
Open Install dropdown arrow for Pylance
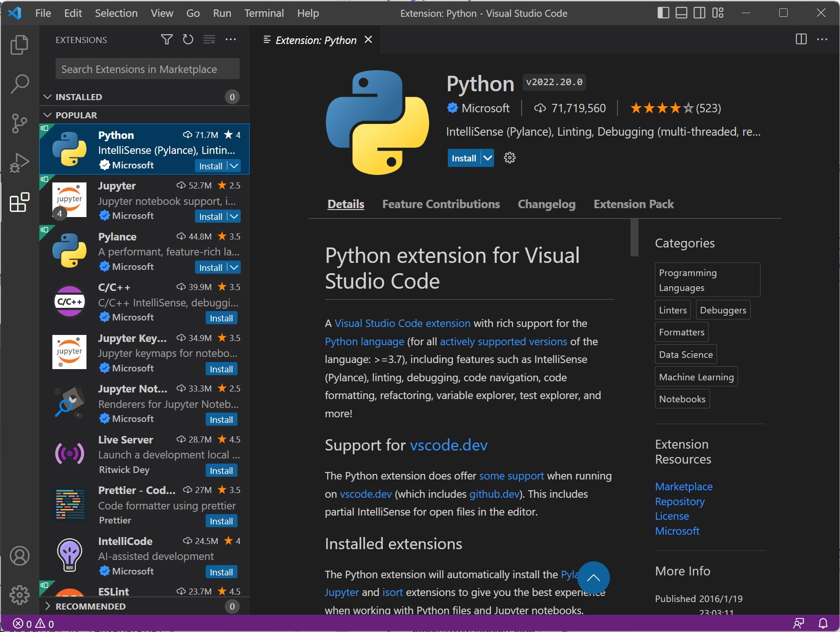coord(234,268)
